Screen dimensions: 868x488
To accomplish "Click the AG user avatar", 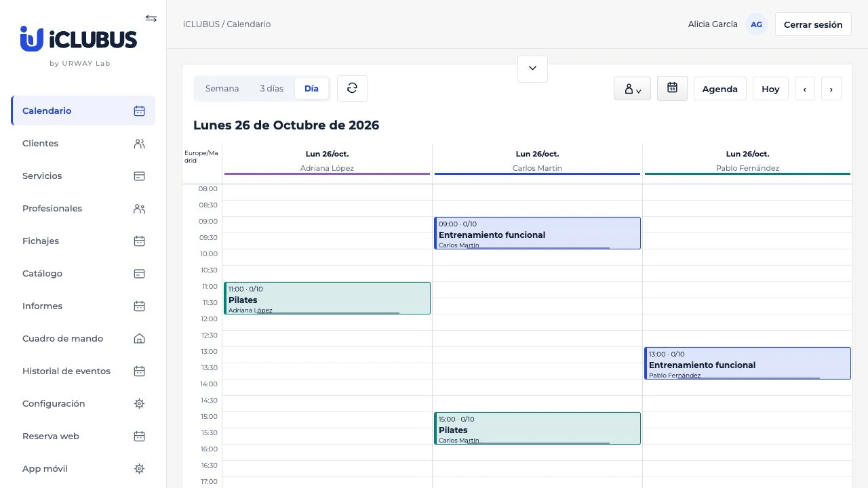I will 756,24.
